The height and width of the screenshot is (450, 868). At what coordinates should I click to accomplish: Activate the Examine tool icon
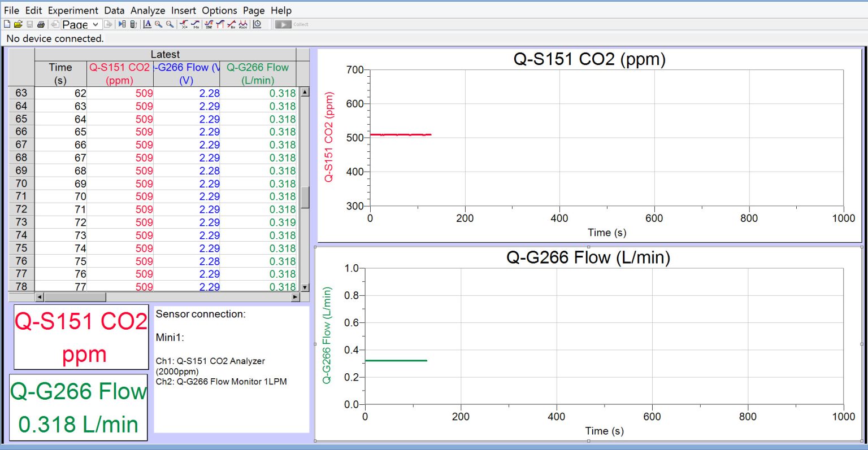tap(184, 24)
